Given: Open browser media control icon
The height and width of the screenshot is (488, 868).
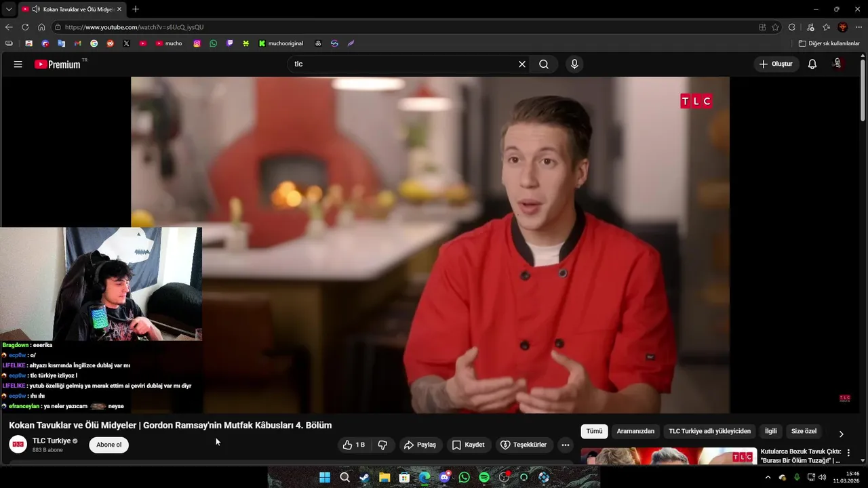Looking at the screenshot, I should pyautogui.click(x=810, y=27).
